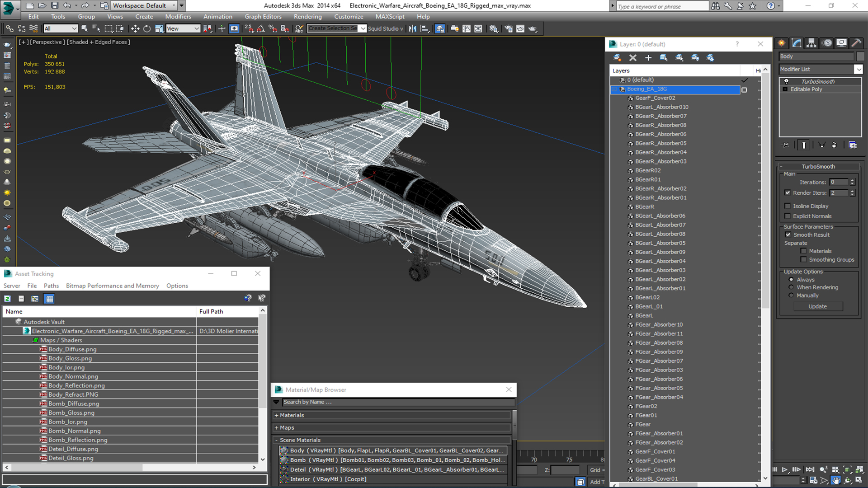Open the Material Editor icon
868x488 pixels.
pyautogui.click(x=494, y=28)
